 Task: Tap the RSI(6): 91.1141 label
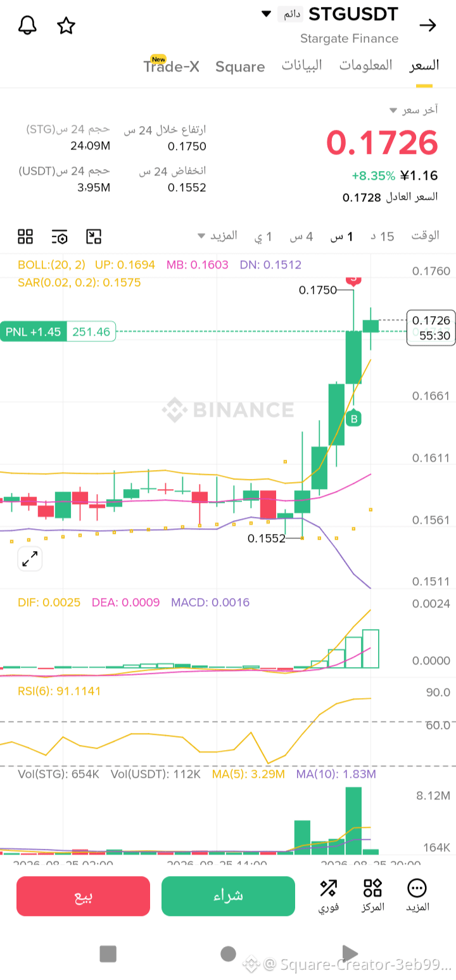[59, 691]
